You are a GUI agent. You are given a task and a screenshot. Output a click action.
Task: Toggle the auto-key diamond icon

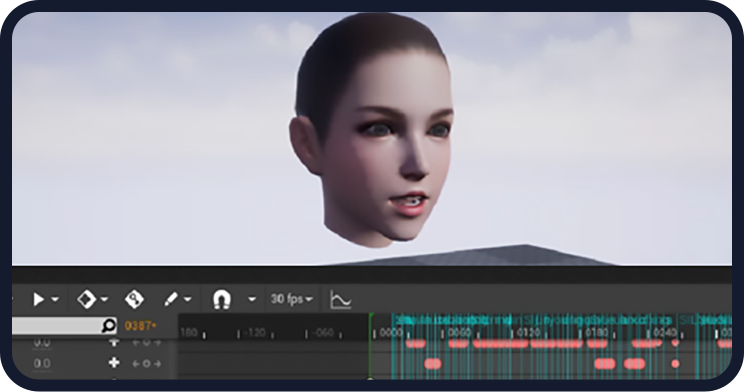point(134,299)
